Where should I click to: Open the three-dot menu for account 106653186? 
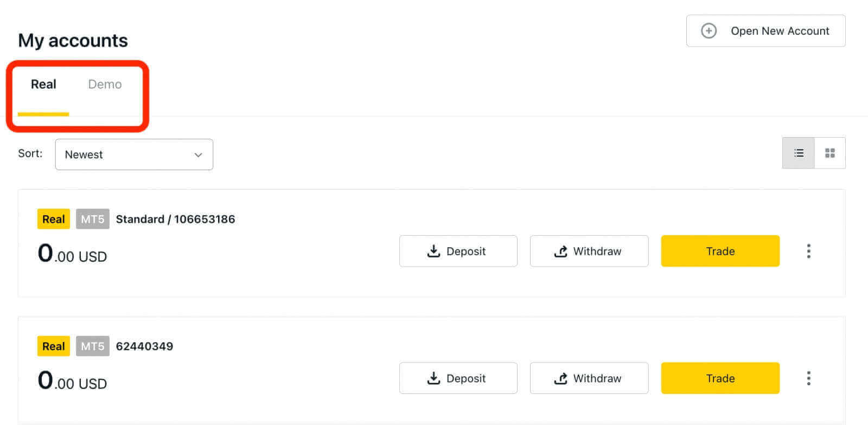tap(808, 251)
